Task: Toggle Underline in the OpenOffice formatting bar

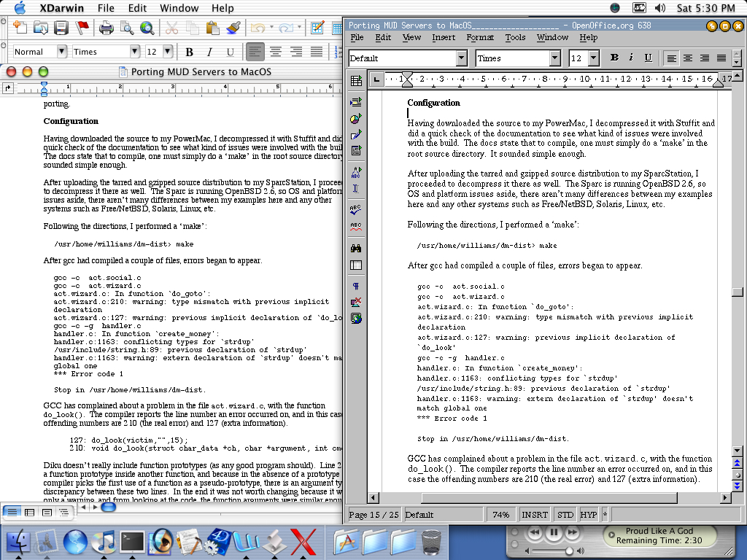Action: pyautogui.click(x=648, y=58)
